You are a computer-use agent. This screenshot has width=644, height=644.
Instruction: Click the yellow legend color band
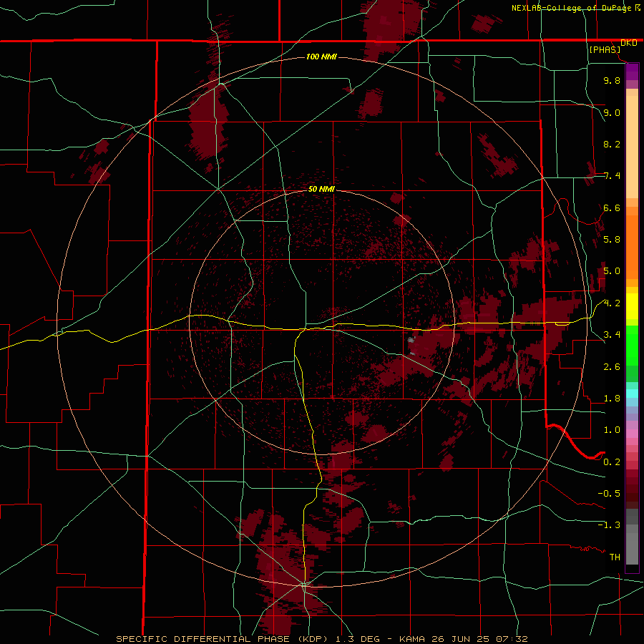(x=632, y=306)
